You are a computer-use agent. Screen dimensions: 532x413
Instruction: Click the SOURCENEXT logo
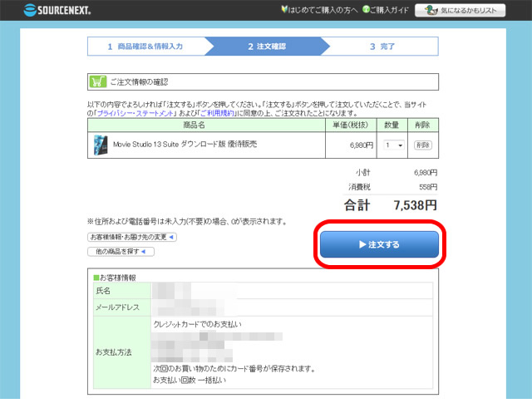tap(57, 10)
